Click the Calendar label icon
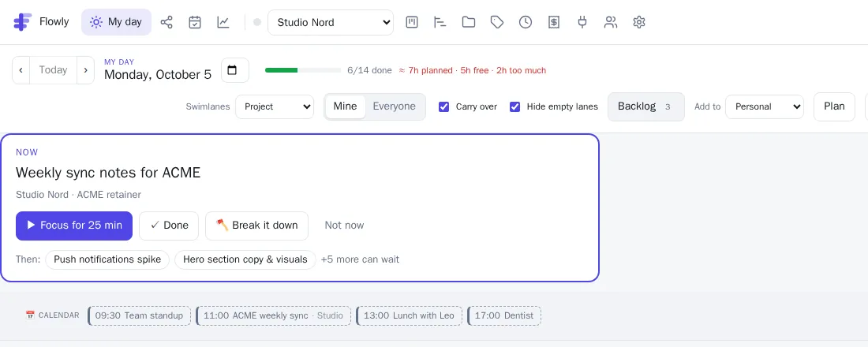The image size is (868, 347). [x=30, y=315]
